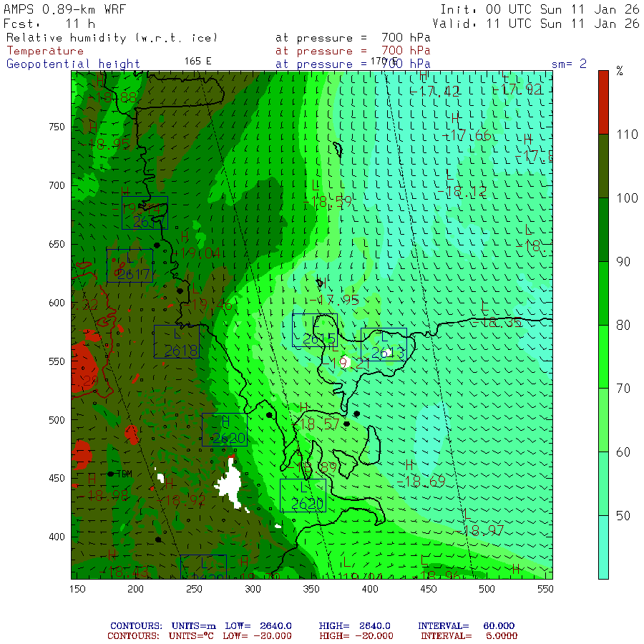
Task: Click the "200" x-axis tick label
Action: [135, 589]
